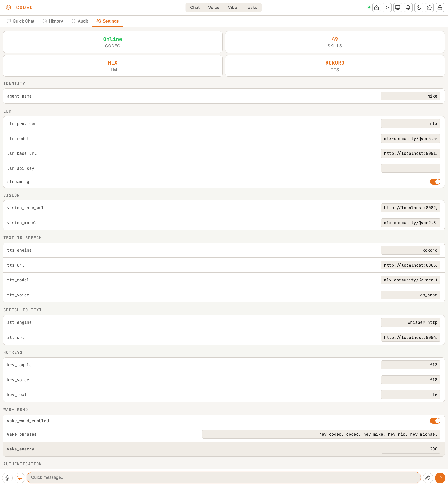Image resolution: width=448 pixels, height=484 pixels.
Task: Edit the tts_model field
Action: tap(411, 280)
